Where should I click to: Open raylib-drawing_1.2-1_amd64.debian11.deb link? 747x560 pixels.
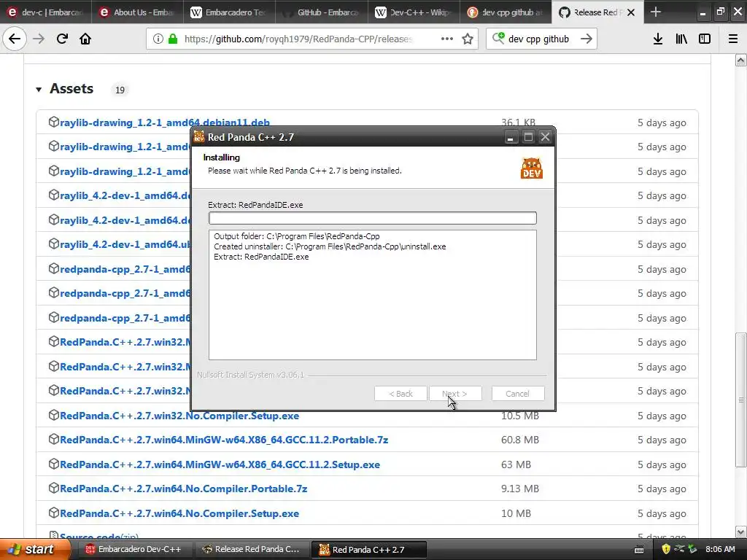(x=165, y=122)
